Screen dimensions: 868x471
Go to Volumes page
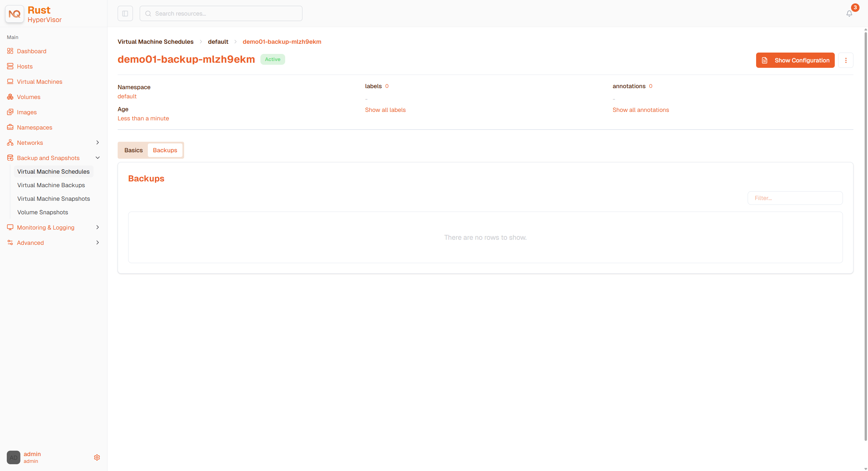[28, 97]
